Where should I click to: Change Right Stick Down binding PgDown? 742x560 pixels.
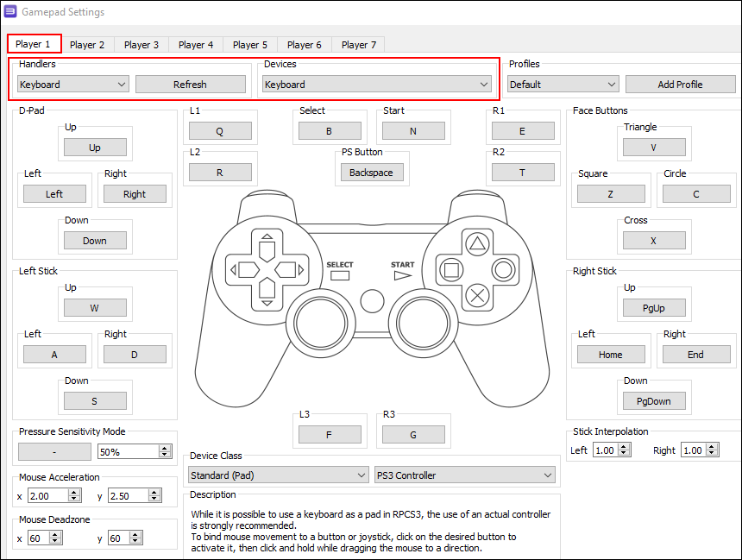[x=654, y=401]
